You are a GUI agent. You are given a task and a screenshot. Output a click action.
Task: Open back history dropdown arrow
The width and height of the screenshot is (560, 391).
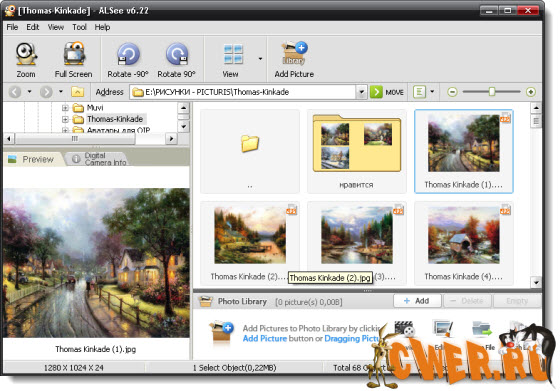(x=30, y=92)
